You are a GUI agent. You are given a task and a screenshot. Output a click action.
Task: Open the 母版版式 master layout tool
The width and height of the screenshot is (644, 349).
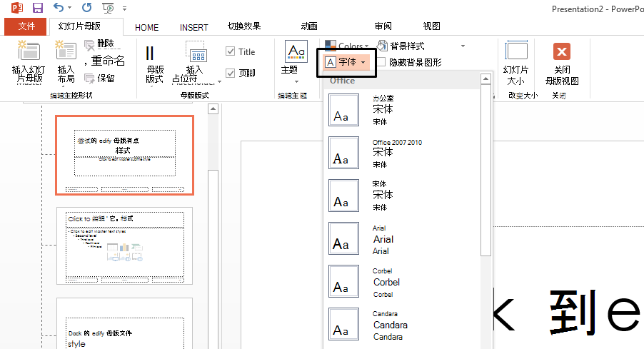(155, 64)
